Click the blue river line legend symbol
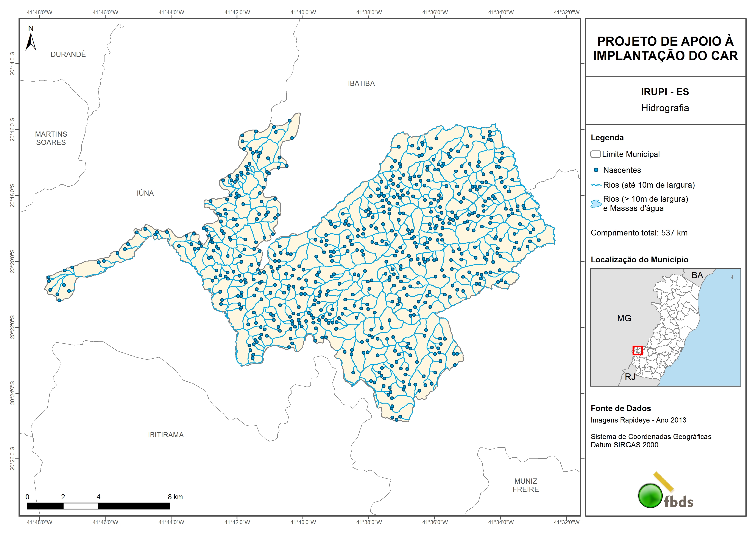The image size is (756, 534). click(596, 185)
